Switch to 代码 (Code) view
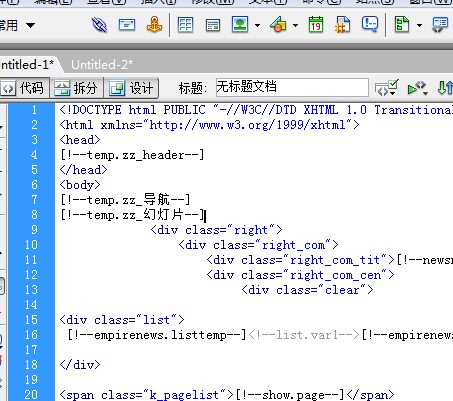Image resolution: width=453 pixels, height=401 pixels. coord(25,88)
